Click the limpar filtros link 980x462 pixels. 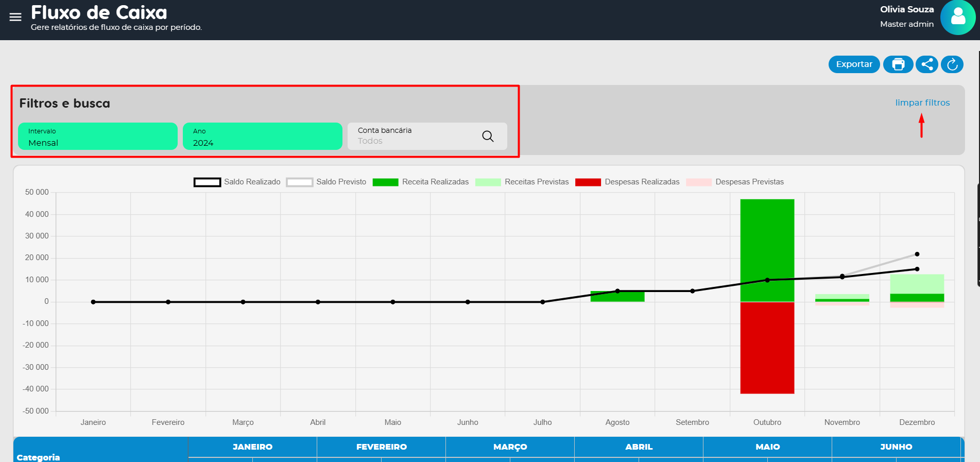pos(922,102)
